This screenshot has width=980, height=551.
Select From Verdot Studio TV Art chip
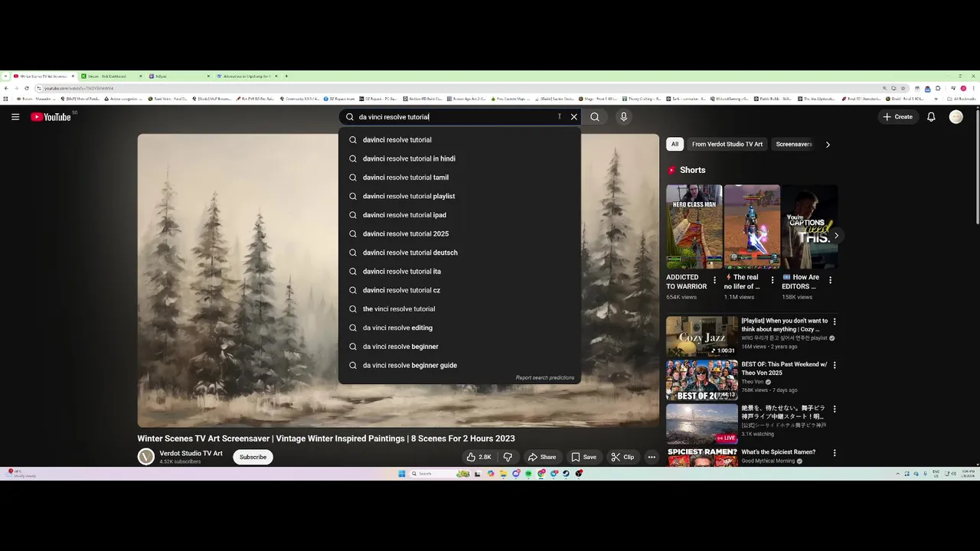click(x=727, y=144)
